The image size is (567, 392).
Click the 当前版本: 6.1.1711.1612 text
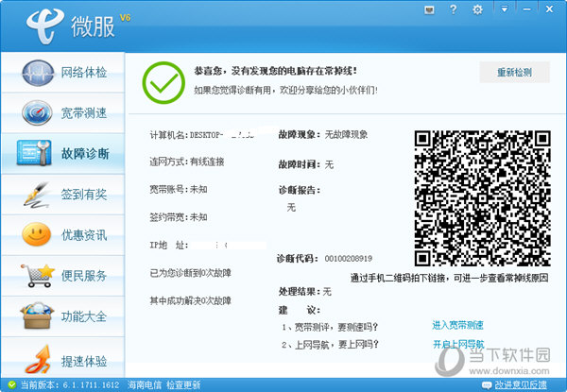click(69, 384)
